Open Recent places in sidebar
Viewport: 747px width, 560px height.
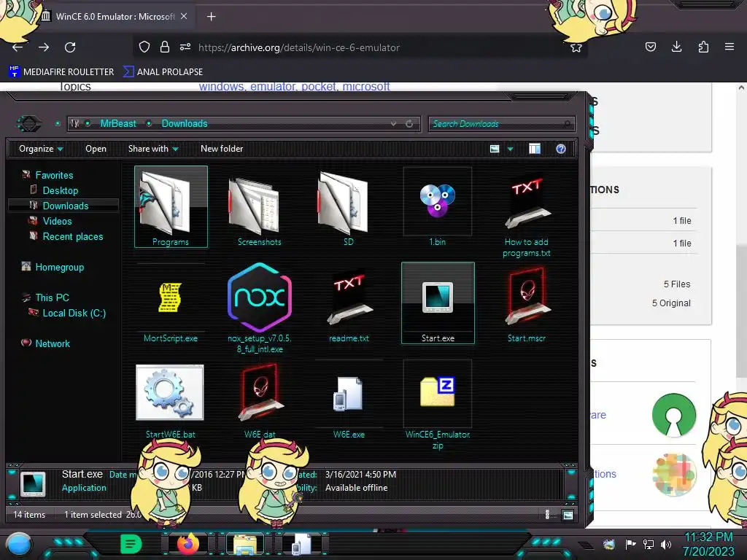point(72,236)
